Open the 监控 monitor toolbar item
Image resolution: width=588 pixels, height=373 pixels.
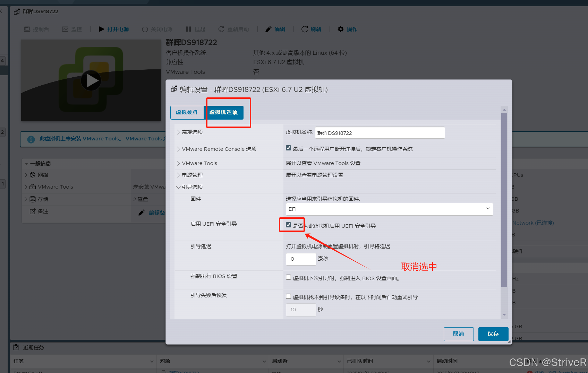click(x=72, y=29)
